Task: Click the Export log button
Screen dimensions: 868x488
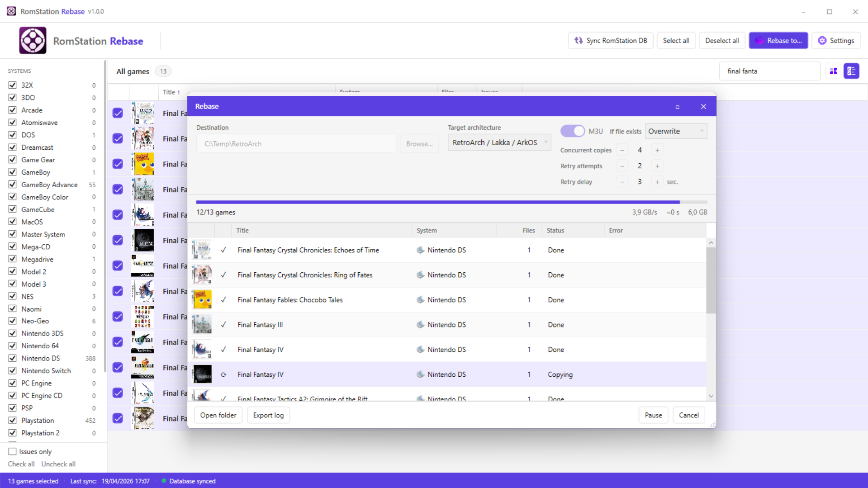Action: click(268, 415)
